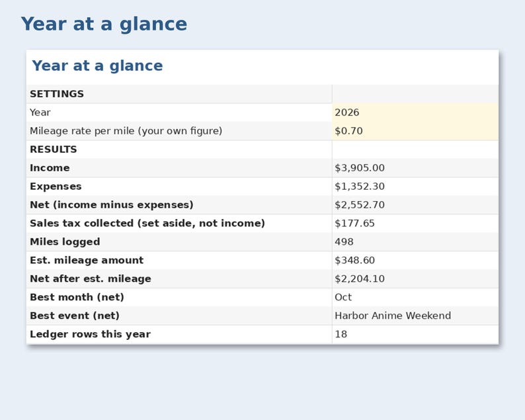Screen dimensions: 525x420
Task: Select the 'Est. mileage amount' label
Action: [x=87, y=260]
